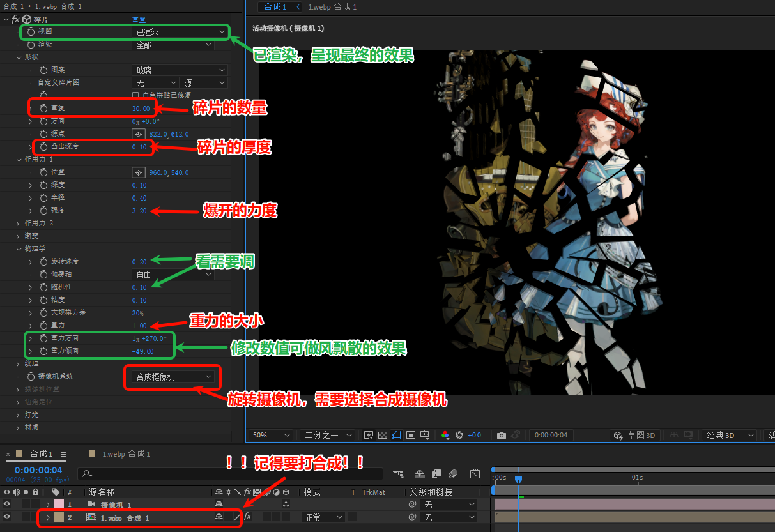Open the 倾覆轴 dropdown showing 自由
This screenshot has height=532, width=775.
pyautogui.click(x=174, y=275)
